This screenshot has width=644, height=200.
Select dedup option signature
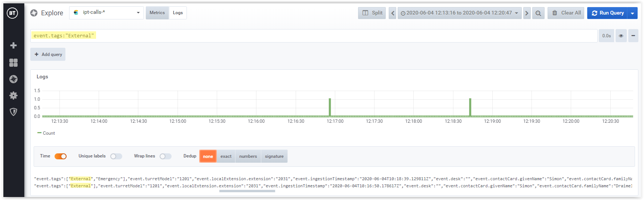[x=274, y=156]
